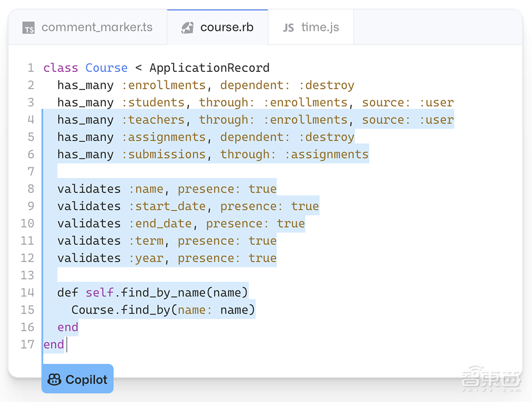Image resolution: width=532 pixels, height=402 pixels.
Task: Click the :teachers symbol on line 4
Action: click(x=153, y=120)
